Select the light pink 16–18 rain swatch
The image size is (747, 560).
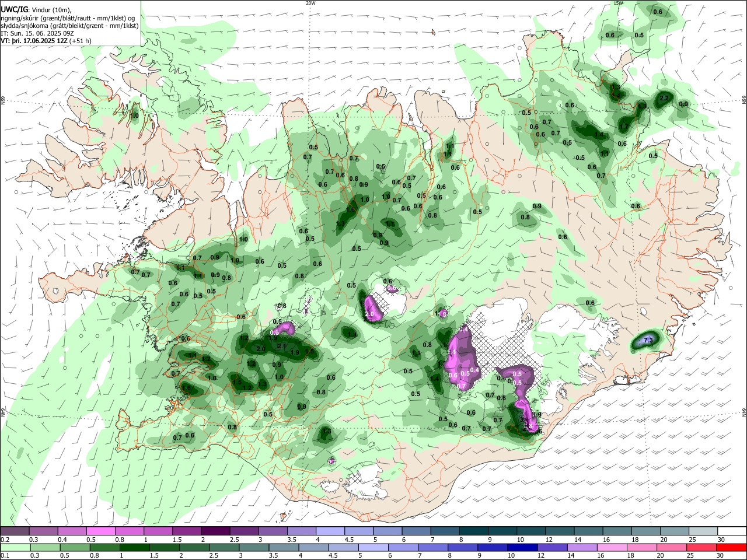(x=612, y=547)
